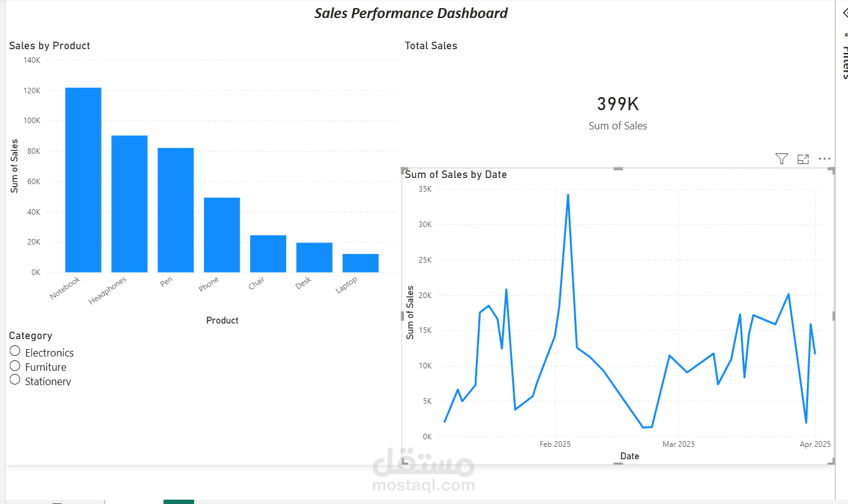Open the ellipsis dropdown above the line chart
The width and height of the screenshot is (848, 504).
(x=824, y=159)
